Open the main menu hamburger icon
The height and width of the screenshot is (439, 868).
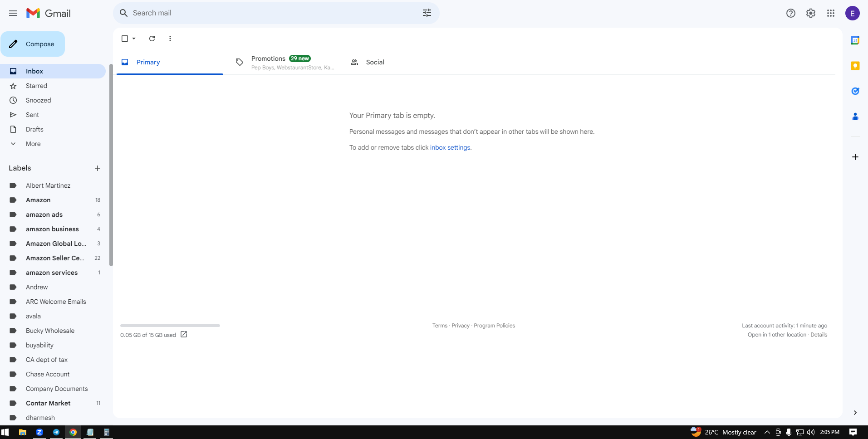coord(13,13)
